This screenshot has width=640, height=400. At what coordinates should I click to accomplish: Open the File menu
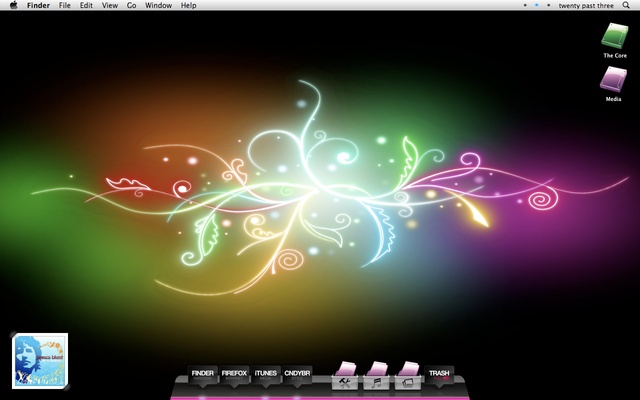[x=64, y=5]
